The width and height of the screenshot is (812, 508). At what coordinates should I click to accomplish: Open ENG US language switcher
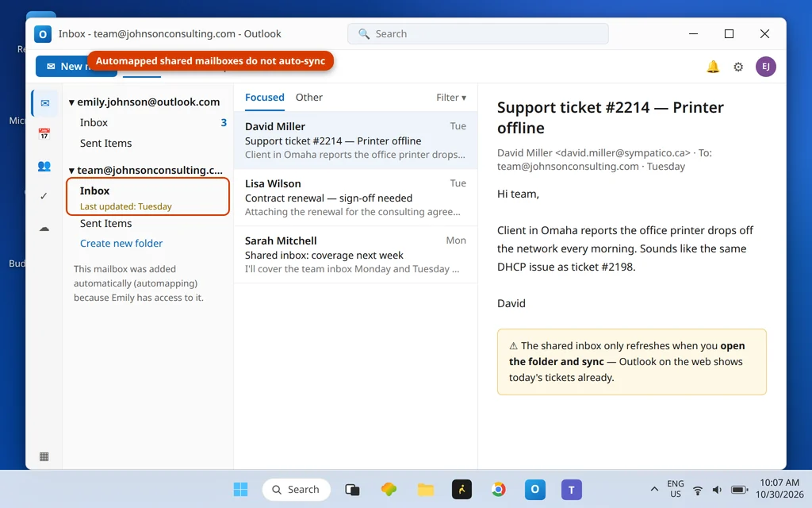tap(676, 489)
